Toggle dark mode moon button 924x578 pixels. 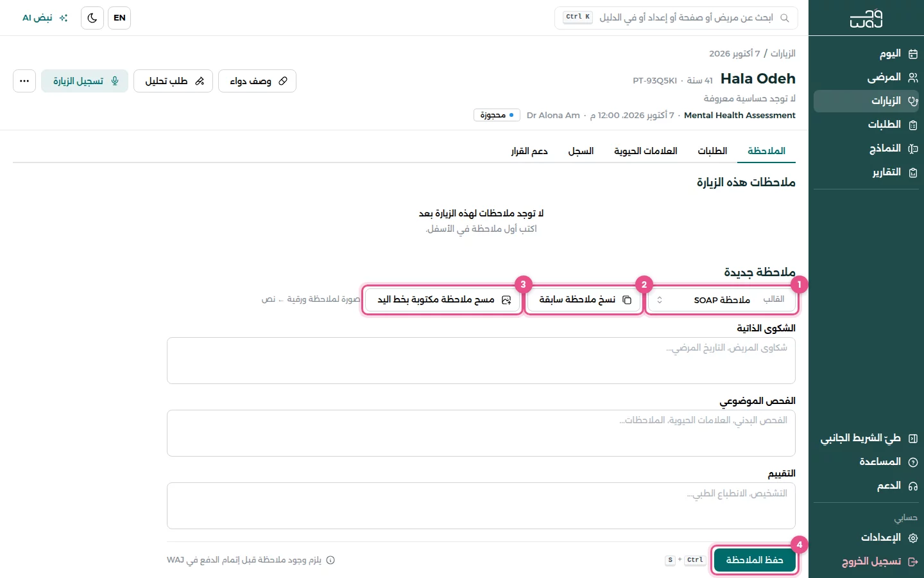[92, 18]
